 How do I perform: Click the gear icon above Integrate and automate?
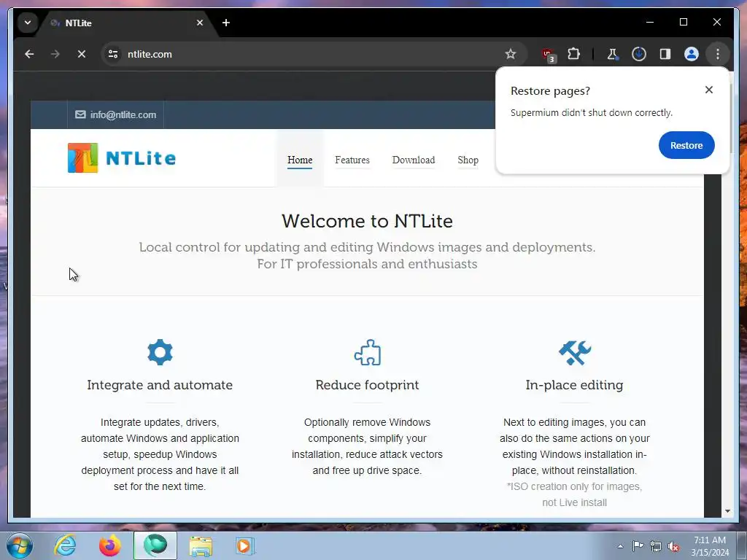(160, 352)
